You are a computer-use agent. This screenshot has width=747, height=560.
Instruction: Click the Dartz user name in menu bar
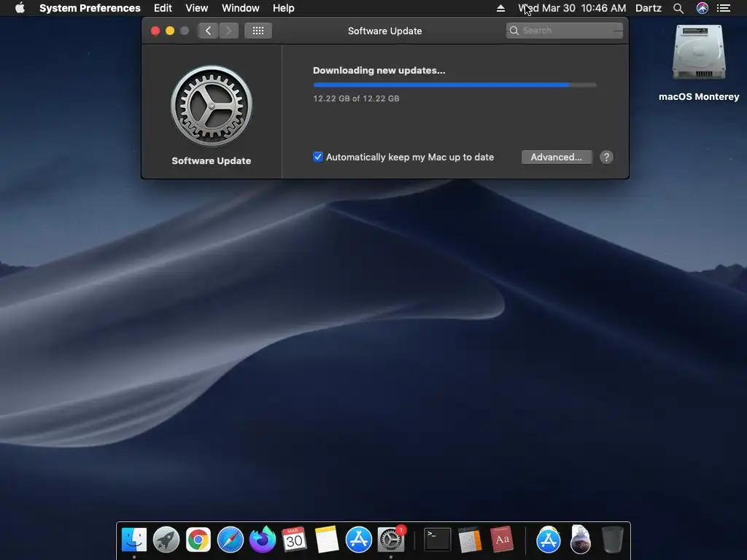(x=649, y=8)
